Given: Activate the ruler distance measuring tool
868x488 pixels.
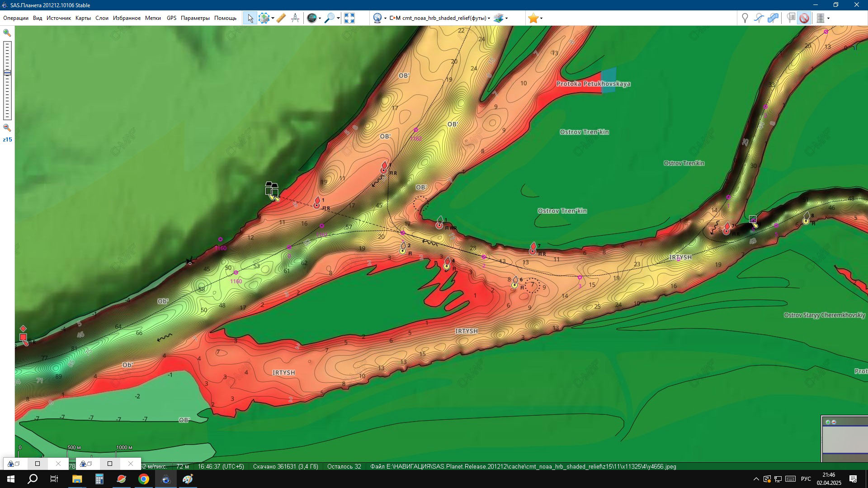Looking at the screenshot, I should pyautogui.click(x=281, y=18).
